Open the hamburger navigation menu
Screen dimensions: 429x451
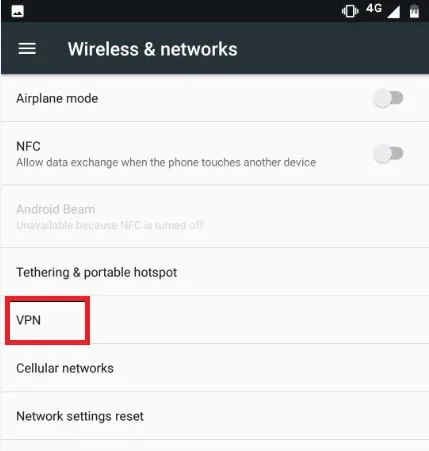pyautogui.click(x=27, y=49)
